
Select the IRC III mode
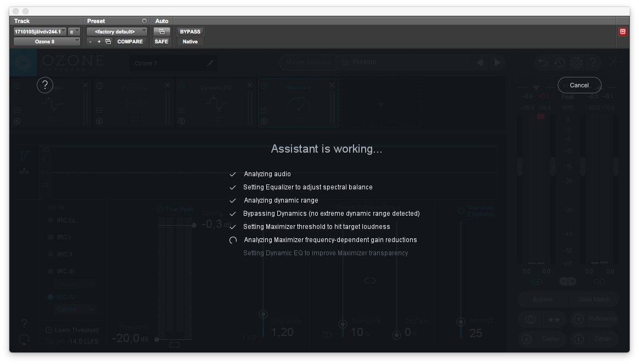click(x=61, y=271)
